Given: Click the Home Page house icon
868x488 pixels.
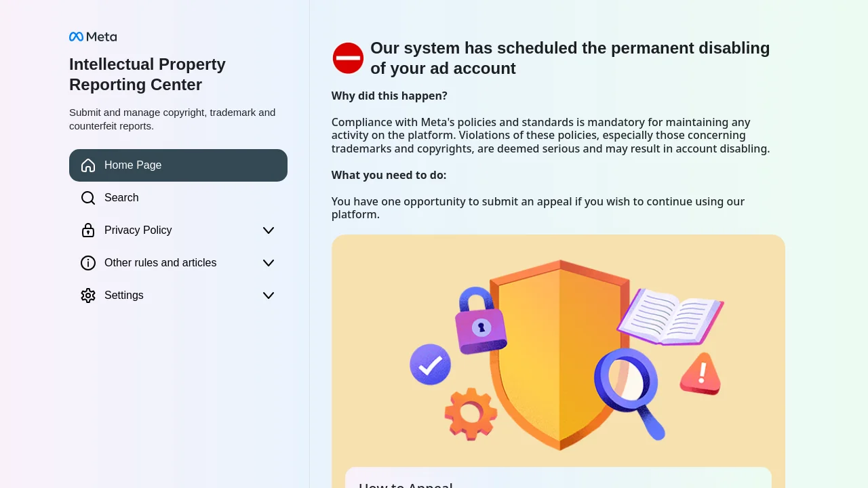Looking at the screenshot, I should (x=88, y=165).
